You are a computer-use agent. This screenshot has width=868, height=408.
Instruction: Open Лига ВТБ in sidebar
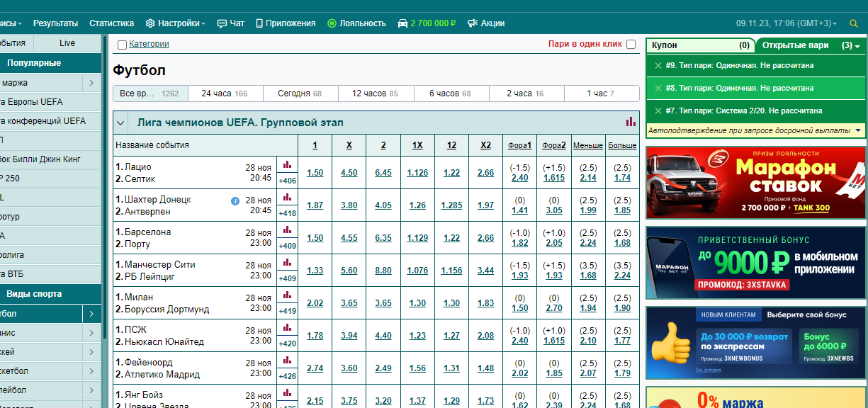pyautogui.click(x=49, y=274)
